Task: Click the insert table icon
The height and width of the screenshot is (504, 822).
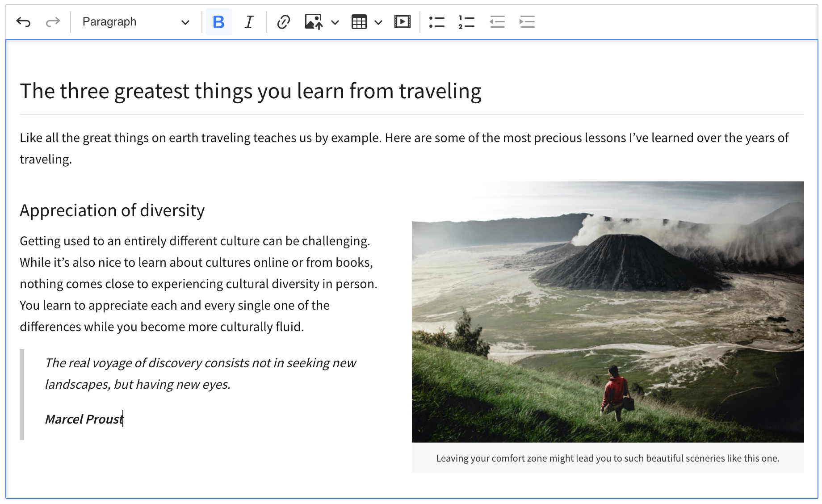Action: [359, 22]
